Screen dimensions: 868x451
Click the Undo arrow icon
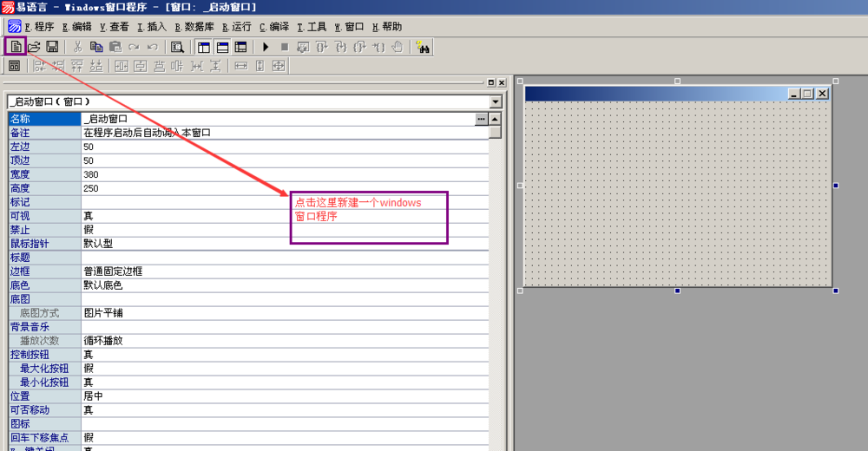152,47
